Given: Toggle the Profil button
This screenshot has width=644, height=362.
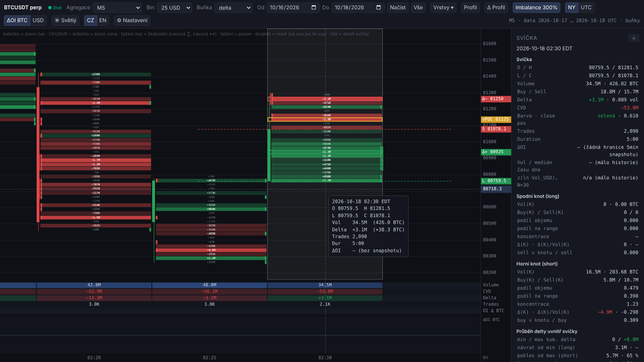Looking at the screenshot, I should click(470, 8).
